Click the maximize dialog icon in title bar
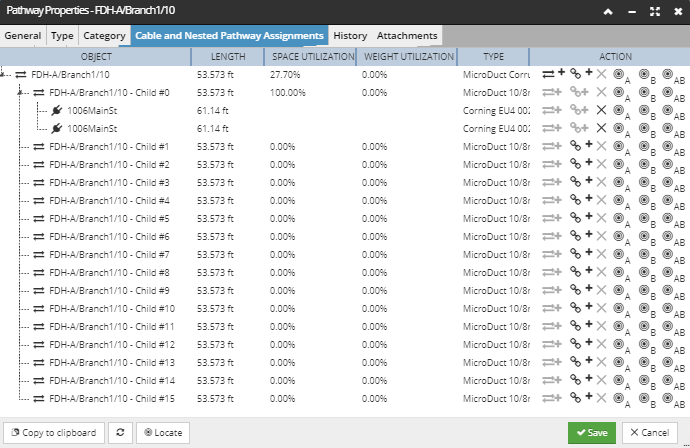 click(653, 12)
